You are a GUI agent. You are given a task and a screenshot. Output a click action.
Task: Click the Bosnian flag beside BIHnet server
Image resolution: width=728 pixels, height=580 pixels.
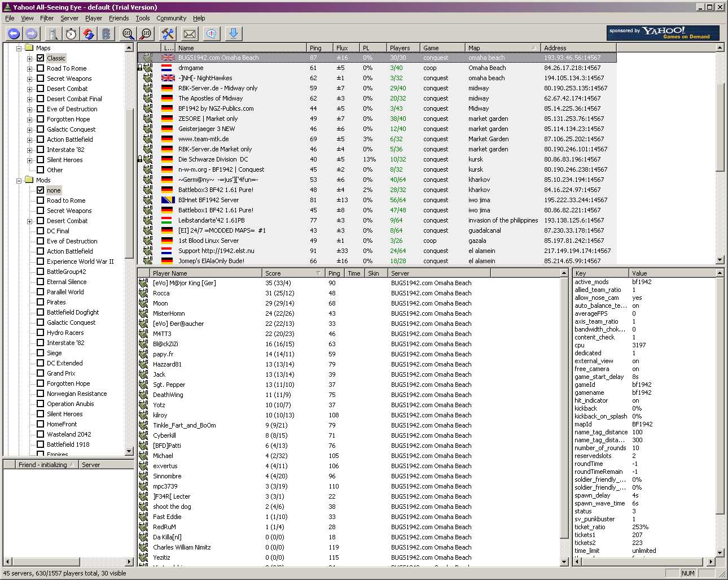point(168,200)
